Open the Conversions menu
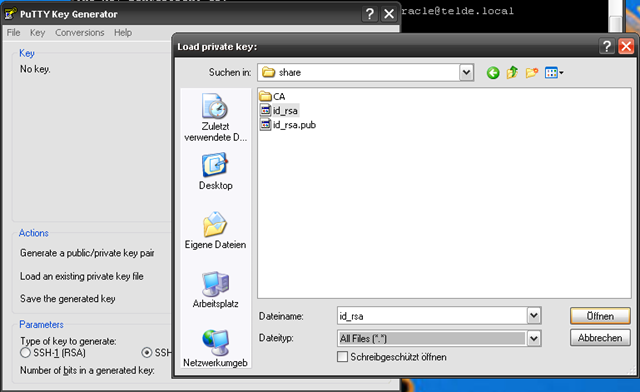 coord(80,33)
